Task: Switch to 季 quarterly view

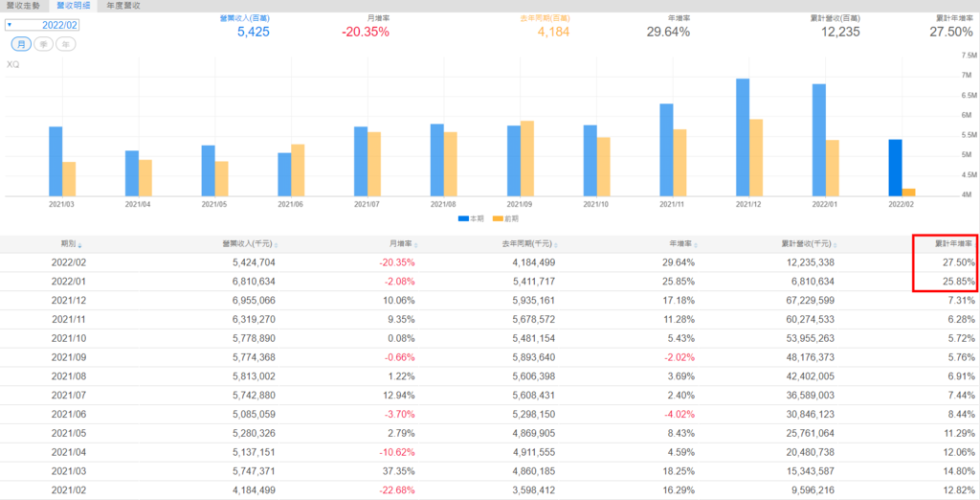Action: [43, 44]
